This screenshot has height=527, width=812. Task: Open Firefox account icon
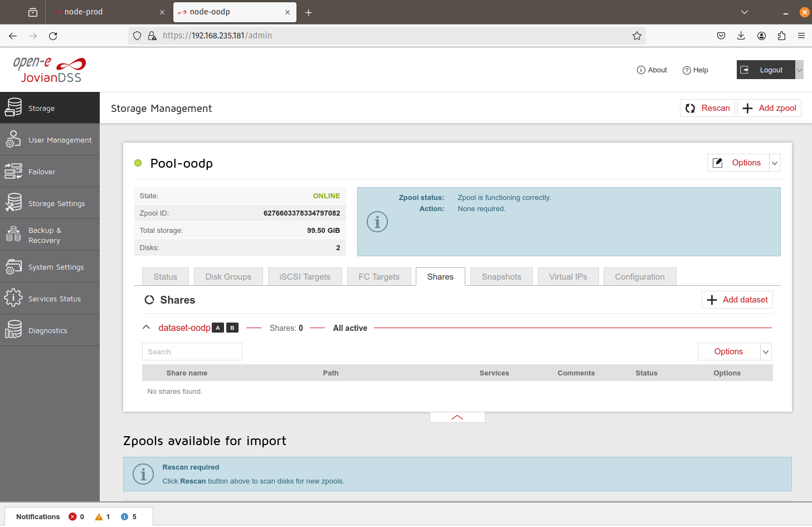click(x=761, y=36)
